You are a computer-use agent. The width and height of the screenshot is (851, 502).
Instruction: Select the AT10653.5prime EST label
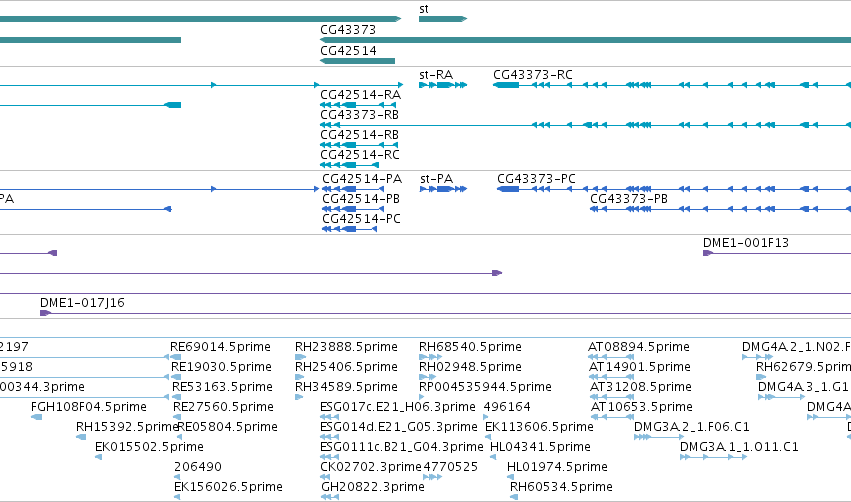(642, 407)
